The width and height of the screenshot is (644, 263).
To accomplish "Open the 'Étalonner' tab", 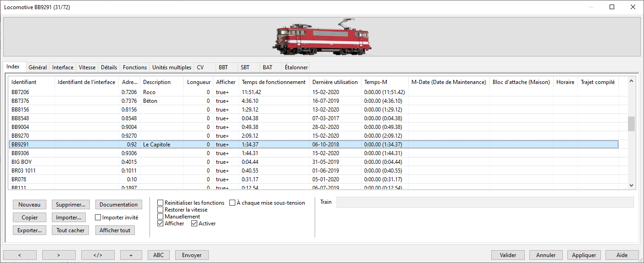I will [x=296, y=67].
